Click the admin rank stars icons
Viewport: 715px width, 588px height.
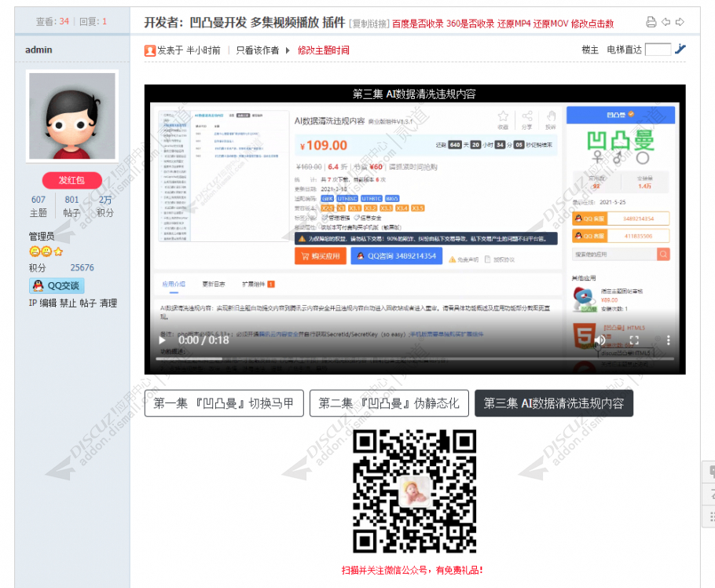(x=46, y=252)
